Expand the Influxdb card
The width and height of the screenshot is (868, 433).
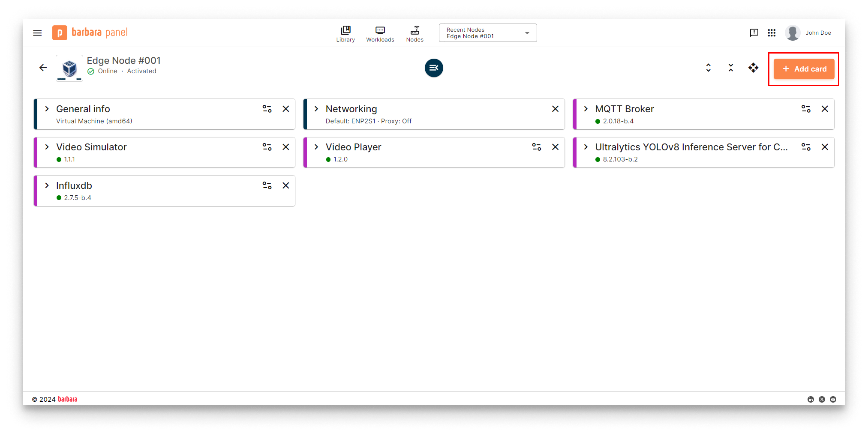coord(47,185)
